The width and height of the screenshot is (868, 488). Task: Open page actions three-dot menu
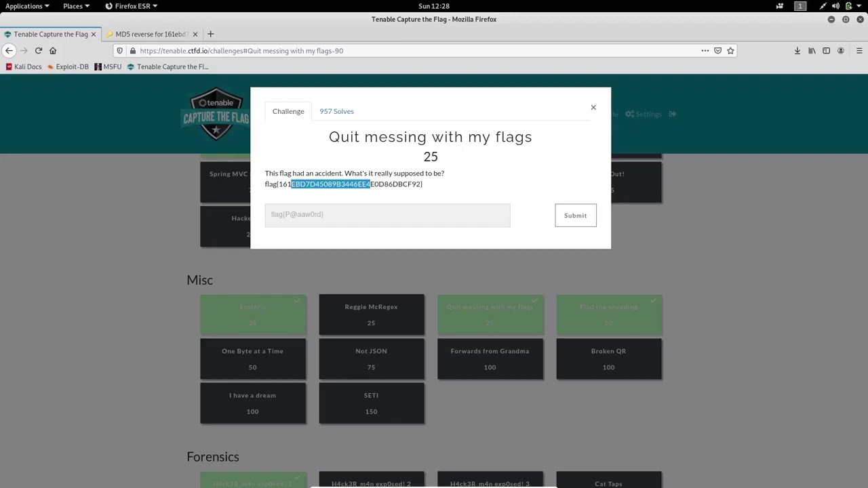(705, 51)
